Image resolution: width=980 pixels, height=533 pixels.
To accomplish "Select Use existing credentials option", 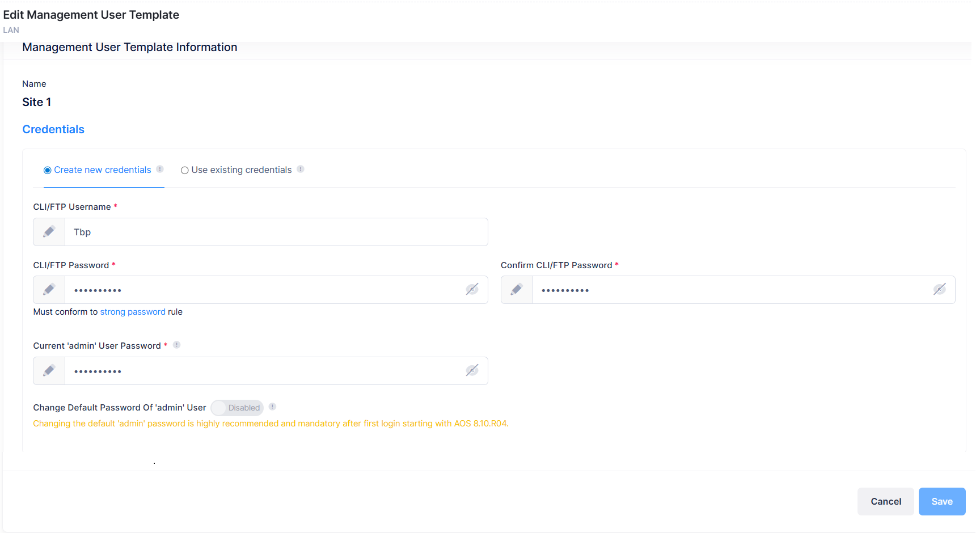I will point(185,170).
